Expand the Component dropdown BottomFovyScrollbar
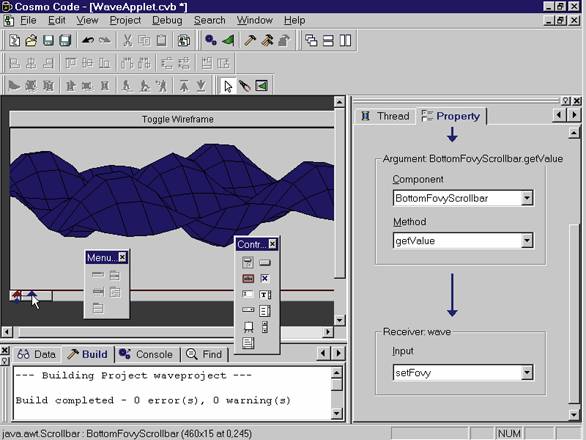586x440 pixels. (527, 198)
